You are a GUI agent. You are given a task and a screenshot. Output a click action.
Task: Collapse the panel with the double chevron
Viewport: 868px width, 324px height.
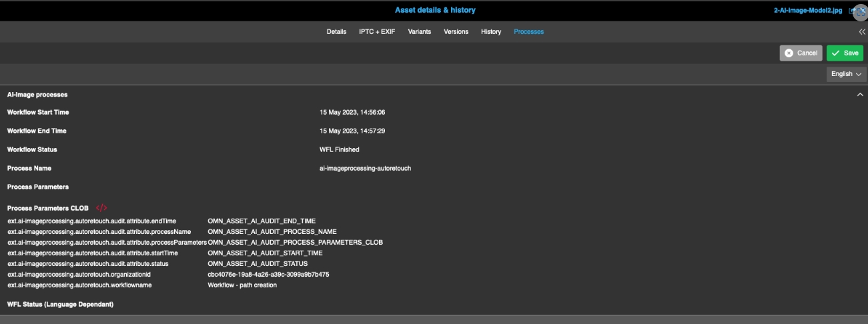[861, 32]
